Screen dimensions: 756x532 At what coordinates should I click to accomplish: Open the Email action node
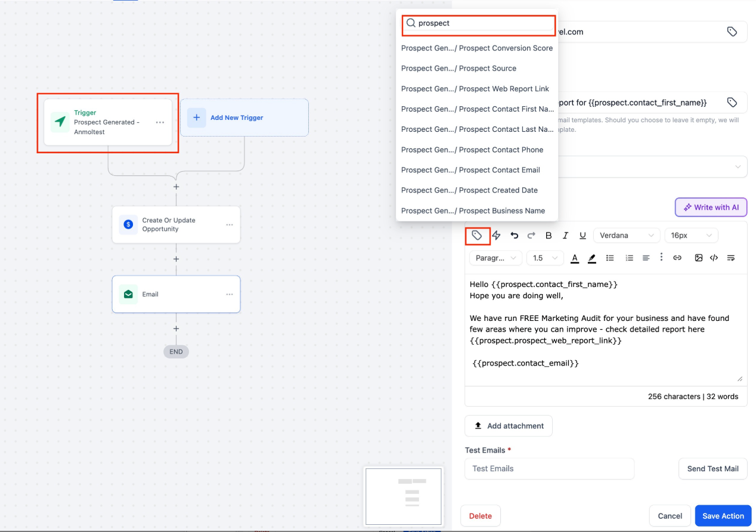click(x=176, y=294)
